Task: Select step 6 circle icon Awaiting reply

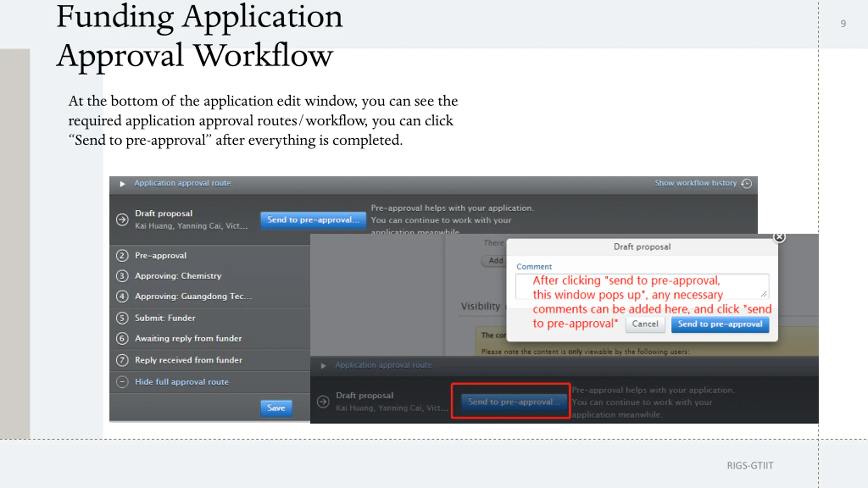Action: pyautogui.click(x=122, y=338)
